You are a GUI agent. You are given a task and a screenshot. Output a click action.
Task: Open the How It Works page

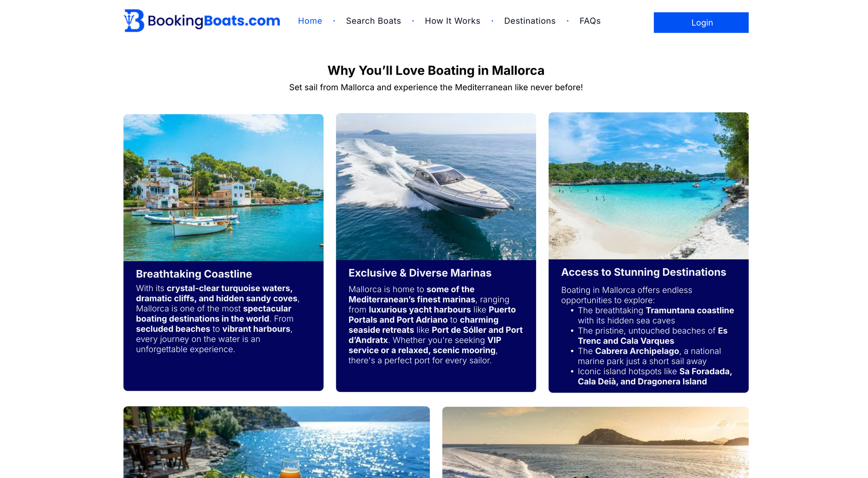click(453, 21)
